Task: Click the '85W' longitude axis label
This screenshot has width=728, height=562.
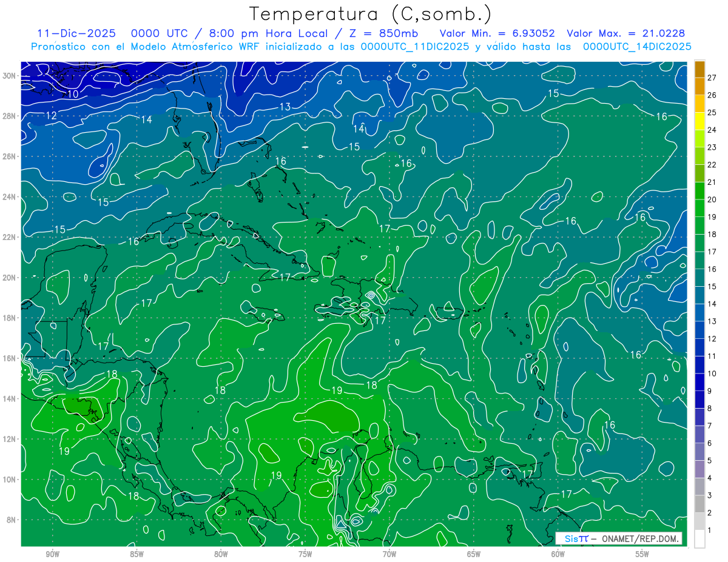Action: (x=137, y=554)
